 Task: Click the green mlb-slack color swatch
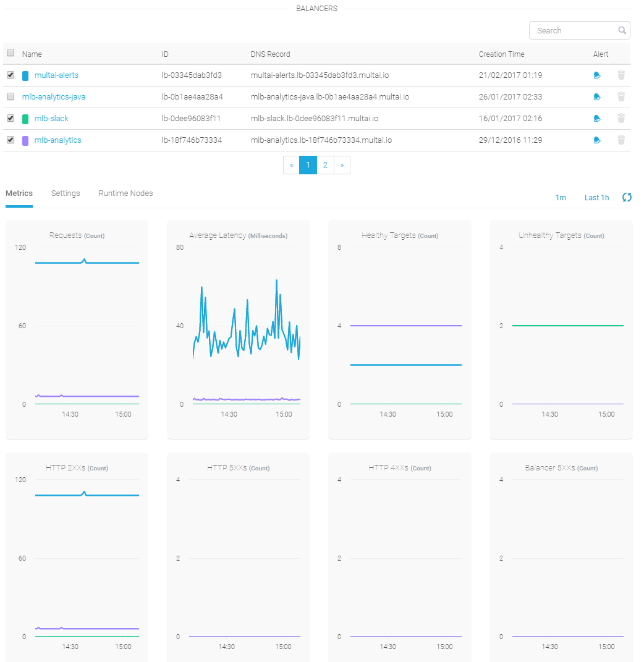(25, 119)
